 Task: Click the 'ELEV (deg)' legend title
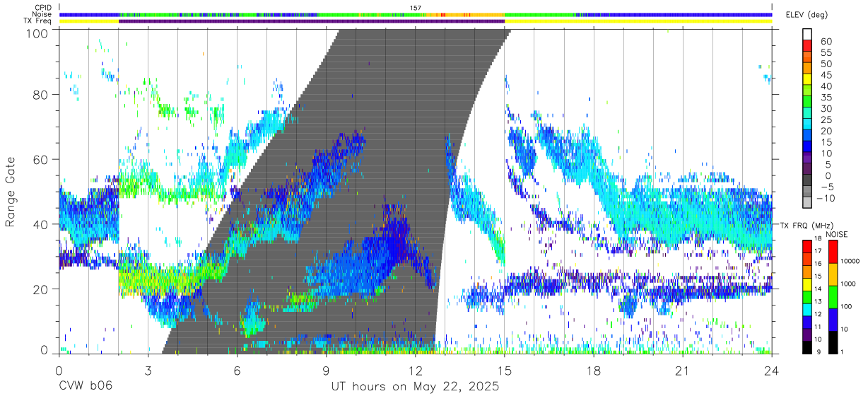(807, 15)
